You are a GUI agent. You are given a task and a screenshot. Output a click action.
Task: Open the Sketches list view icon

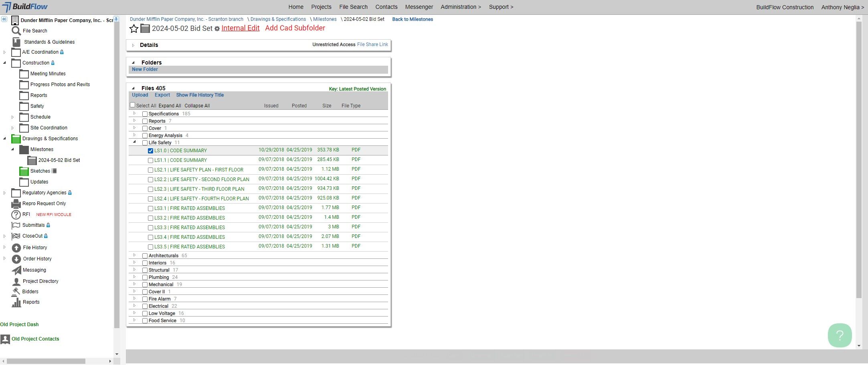pyautogui.click(x=54, y=171)
